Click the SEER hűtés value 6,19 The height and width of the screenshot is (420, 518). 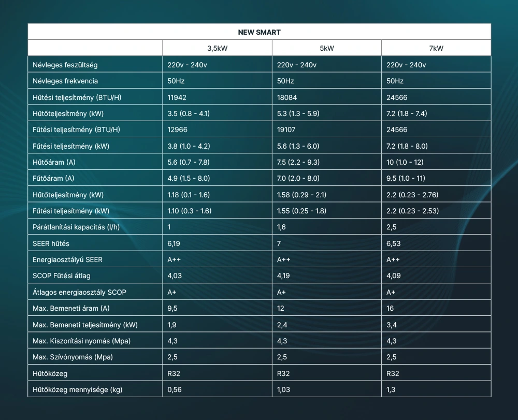175,243
